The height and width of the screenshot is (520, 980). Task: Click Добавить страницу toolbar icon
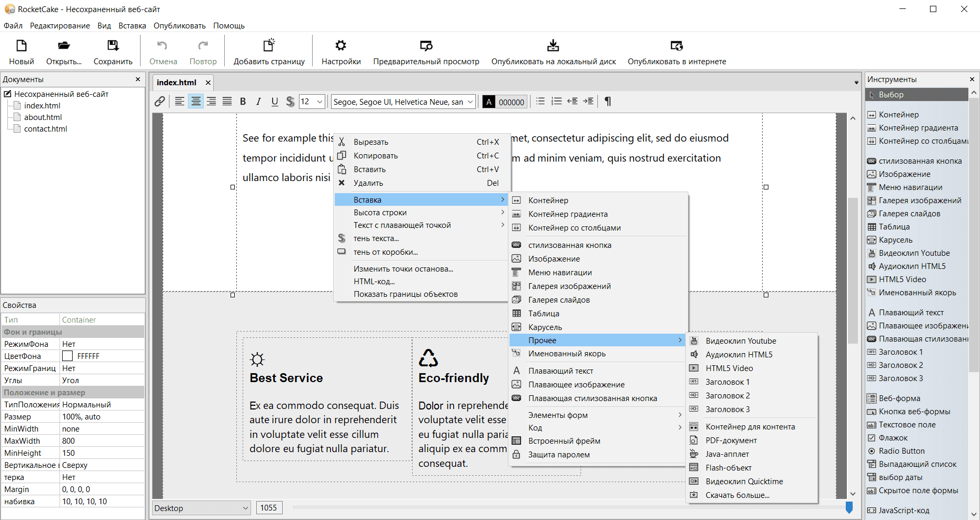269,46
